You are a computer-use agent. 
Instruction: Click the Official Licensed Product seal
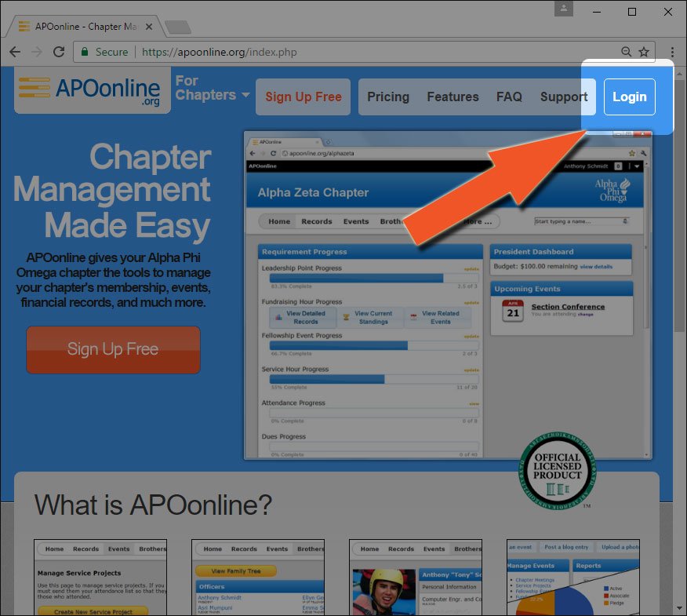click(558, 471)
